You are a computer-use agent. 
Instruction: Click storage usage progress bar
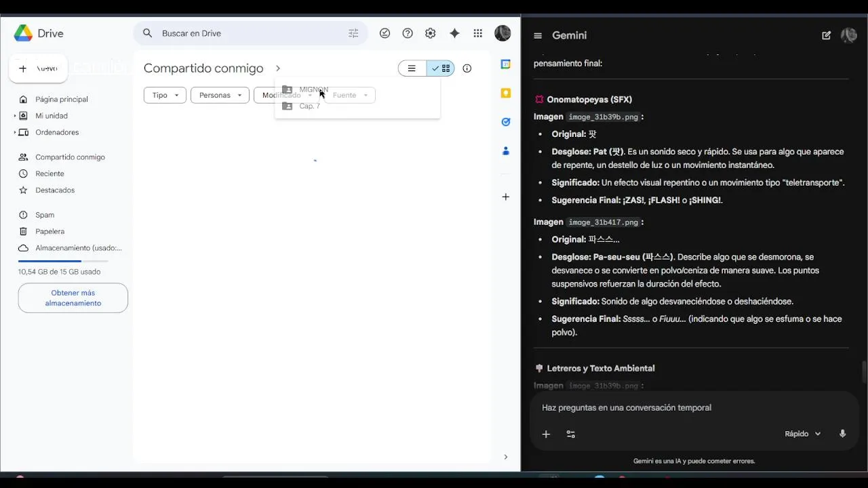click(x=63, y=261)
